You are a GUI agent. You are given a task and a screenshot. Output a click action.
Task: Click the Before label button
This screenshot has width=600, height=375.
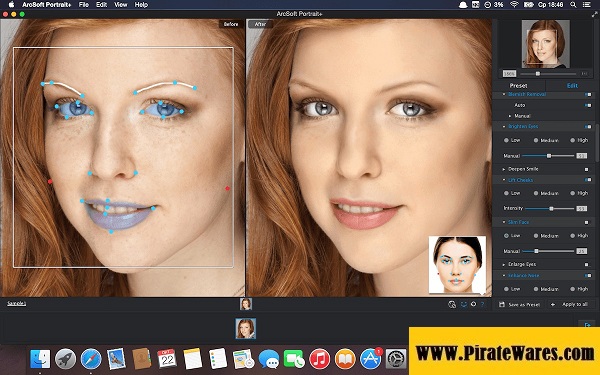click(x=231, y=24)
